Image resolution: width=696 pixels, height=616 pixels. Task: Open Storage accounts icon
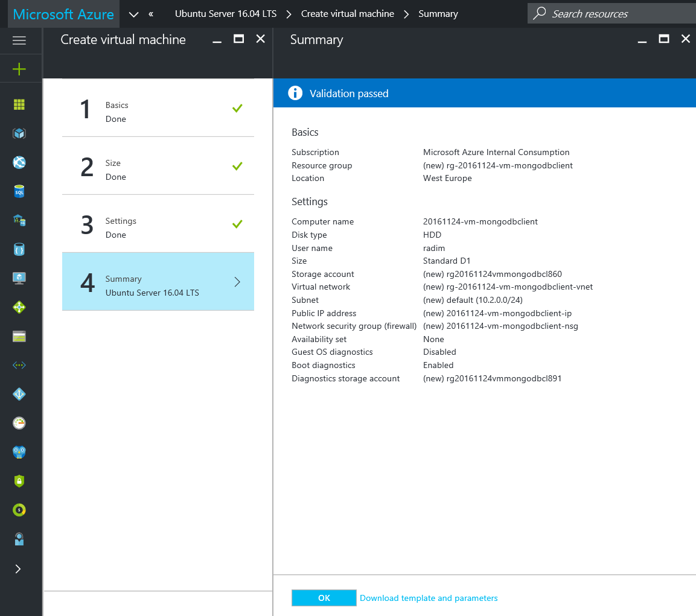click(x=19, y=337)
